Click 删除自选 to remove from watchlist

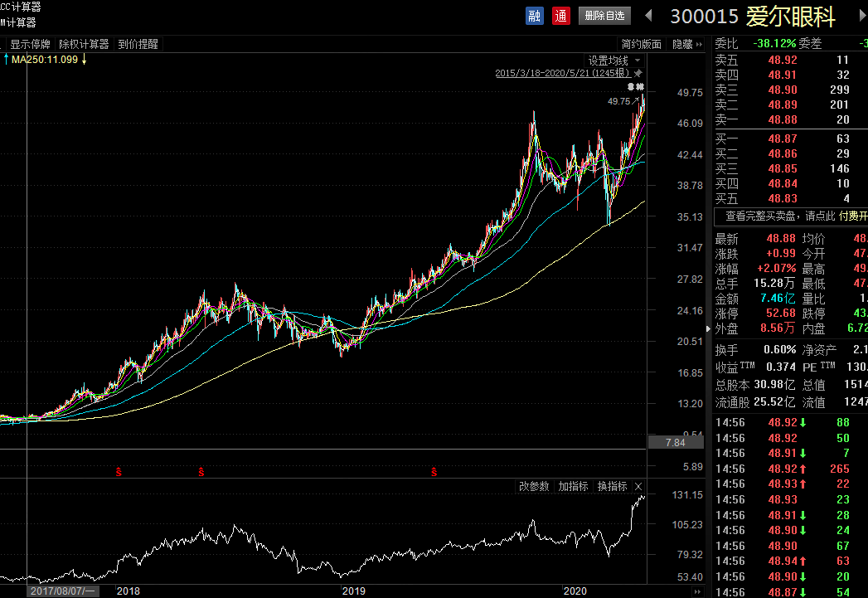(604, 16)
